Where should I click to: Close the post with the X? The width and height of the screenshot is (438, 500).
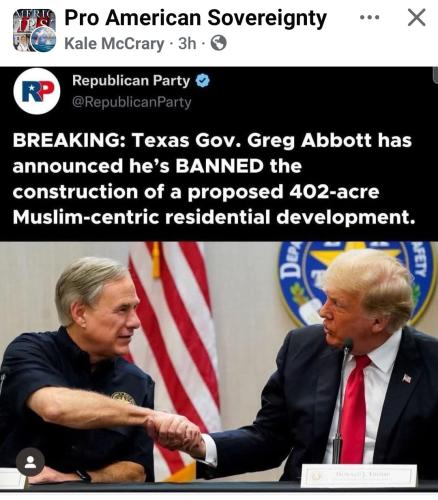416,18
